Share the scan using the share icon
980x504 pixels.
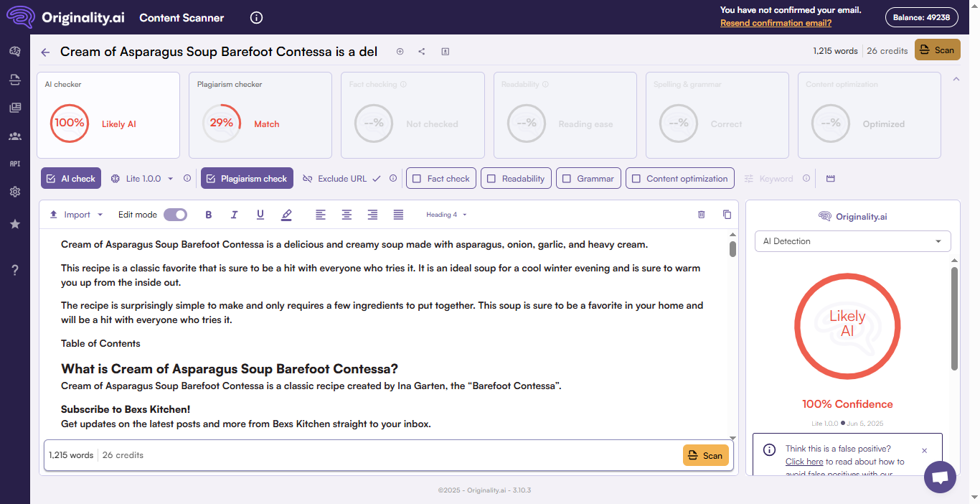(422, 52)
